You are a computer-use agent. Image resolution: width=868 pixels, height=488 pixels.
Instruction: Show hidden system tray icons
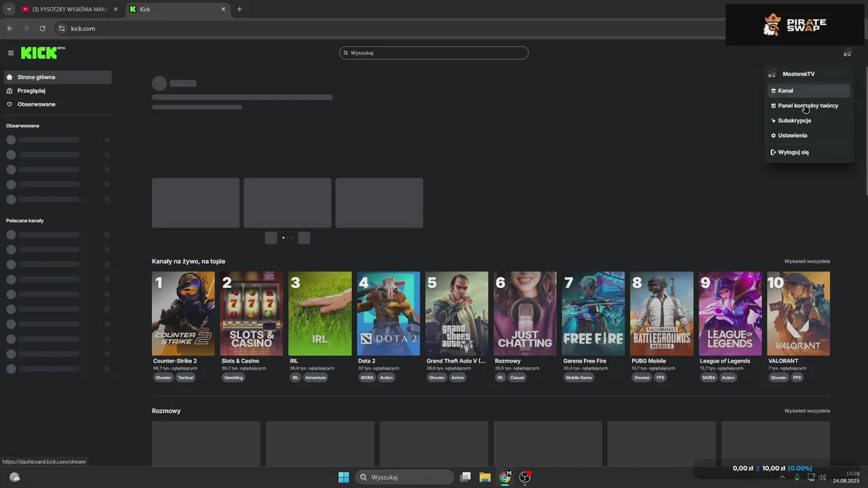tap(783, 477)
